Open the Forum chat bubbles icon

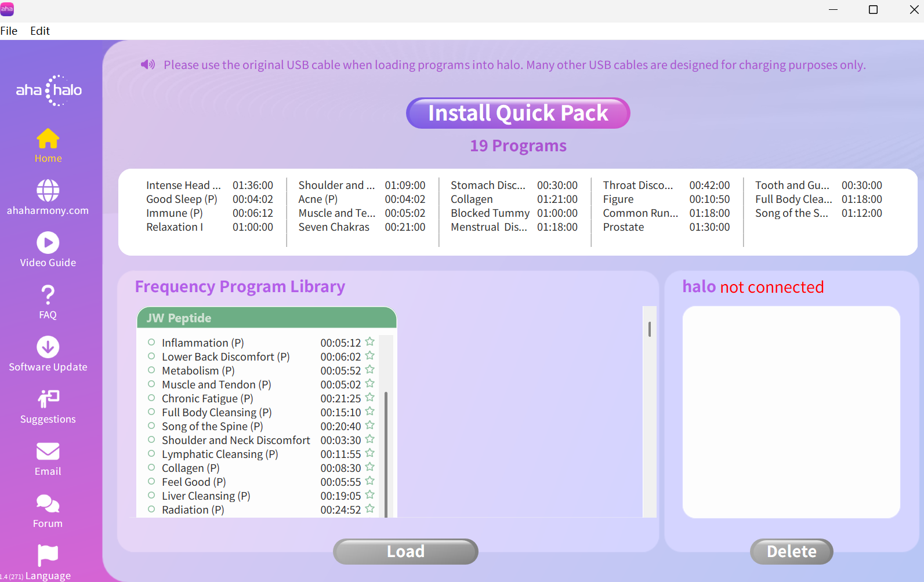[48, 503]
